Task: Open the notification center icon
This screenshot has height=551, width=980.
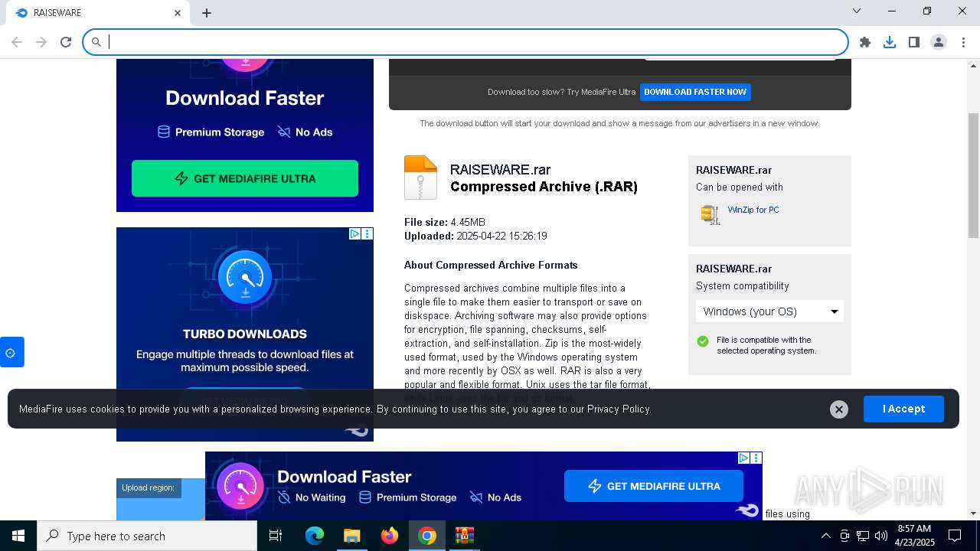Action: tap(955, 536)
